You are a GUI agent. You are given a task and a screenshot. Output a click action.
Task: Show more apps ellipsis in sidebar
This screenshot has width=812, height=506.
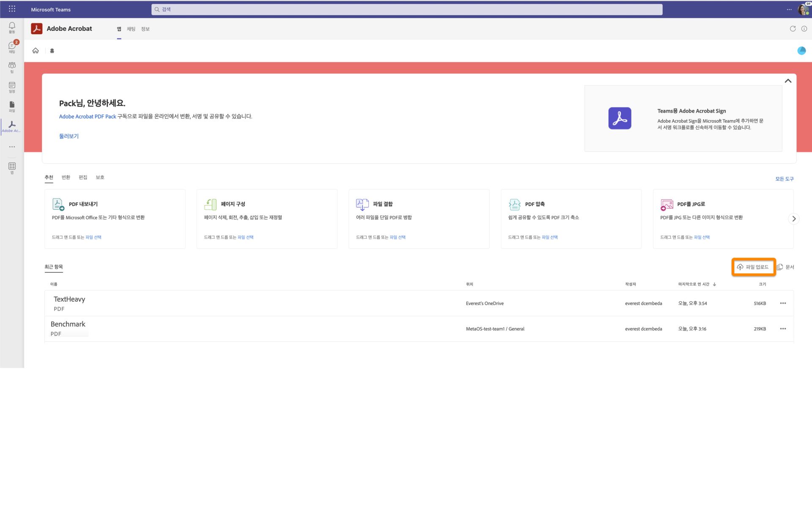pos(12,147)
